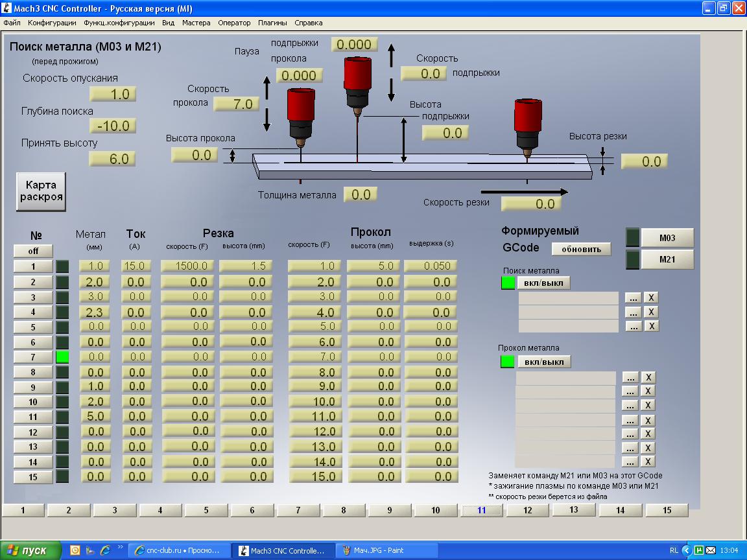
Task: Click the LED indicator next to M03
Action: pyautogui.click(x=633, y=238)
